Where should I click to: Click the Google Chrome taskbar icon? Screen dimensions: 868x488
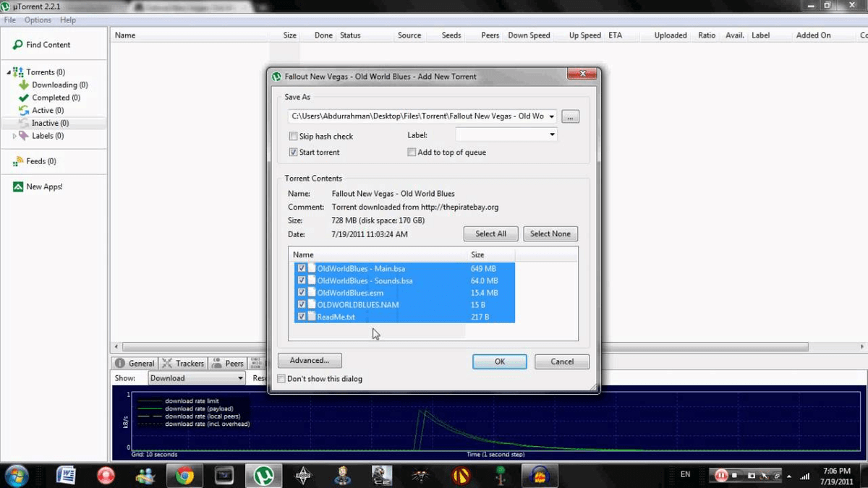[184, 475]
